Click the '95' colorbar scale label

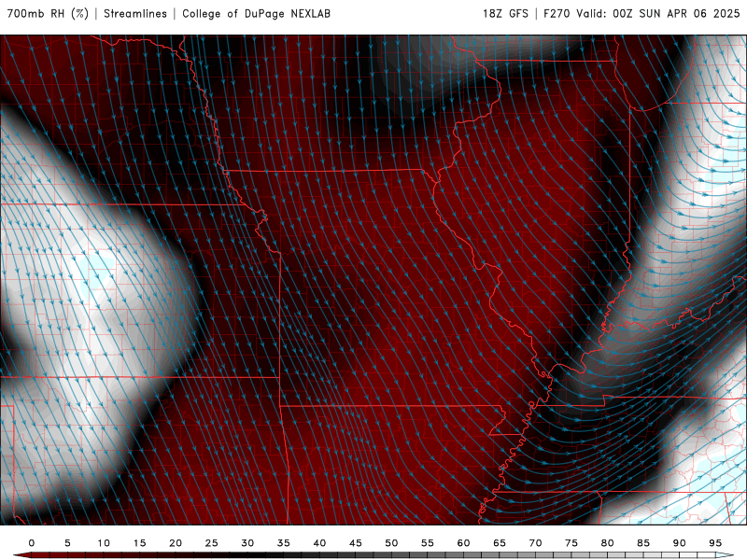click(715, 543)
